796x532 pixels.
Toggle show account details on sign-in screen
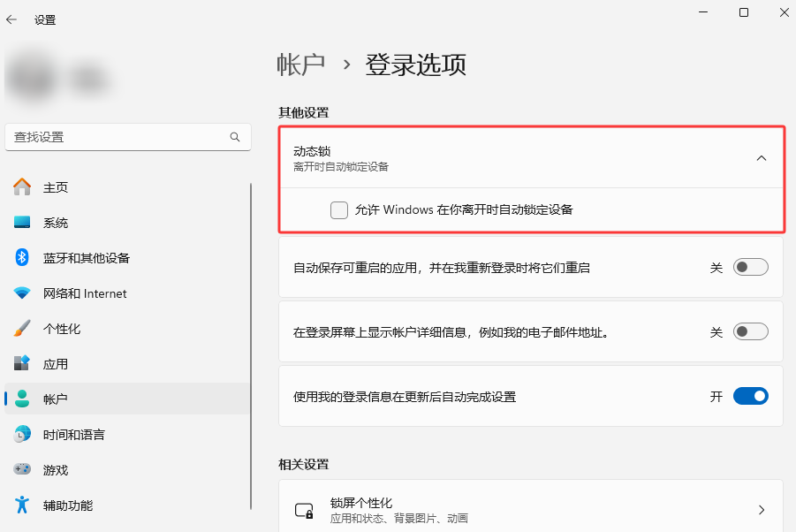tap(750, 332)
